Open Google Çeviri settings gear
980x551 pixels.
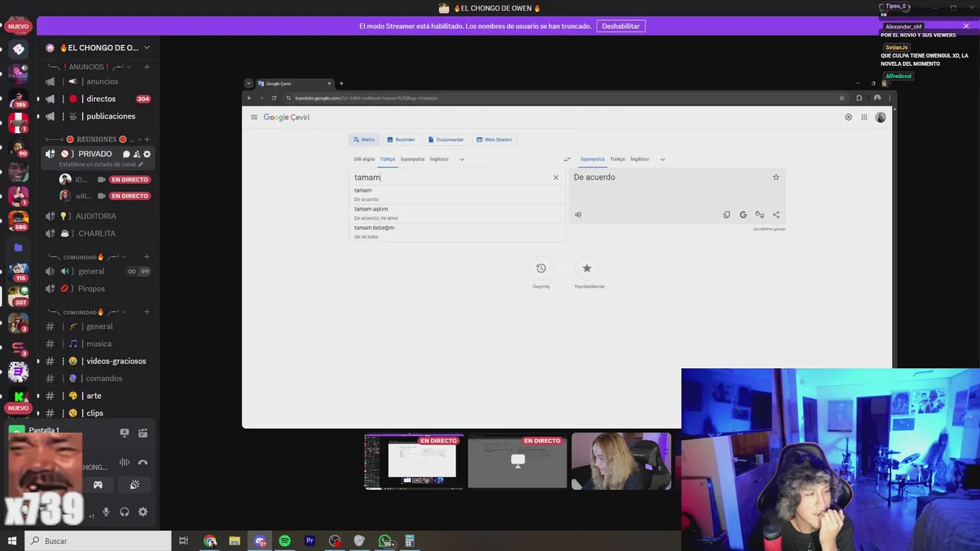848,117
